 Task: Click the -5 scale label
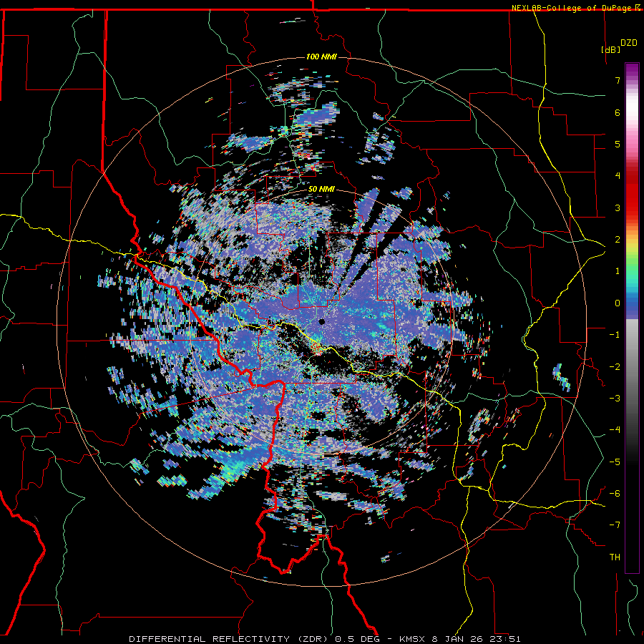(x=615, y=462)
